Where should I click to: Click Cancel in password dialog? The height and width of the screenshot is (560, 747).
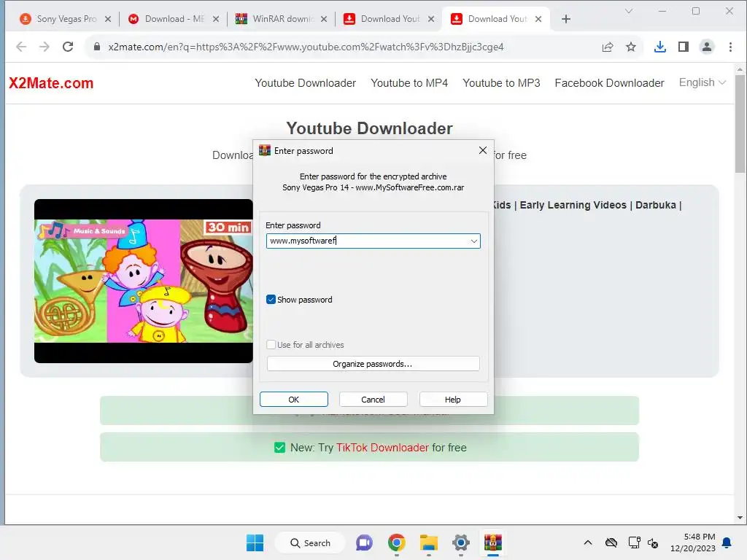pos(373,400)
